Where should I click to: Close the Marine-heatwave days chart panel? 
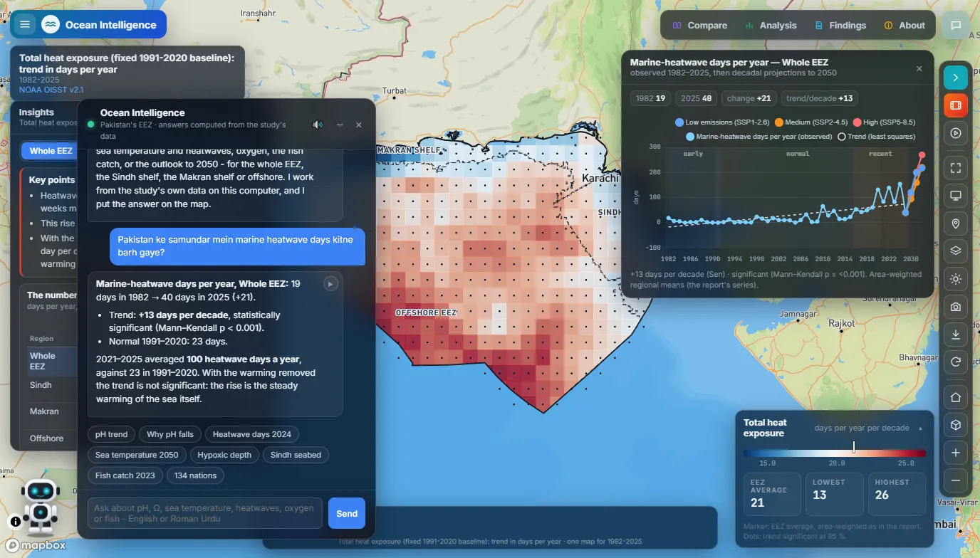pos(919,68)
